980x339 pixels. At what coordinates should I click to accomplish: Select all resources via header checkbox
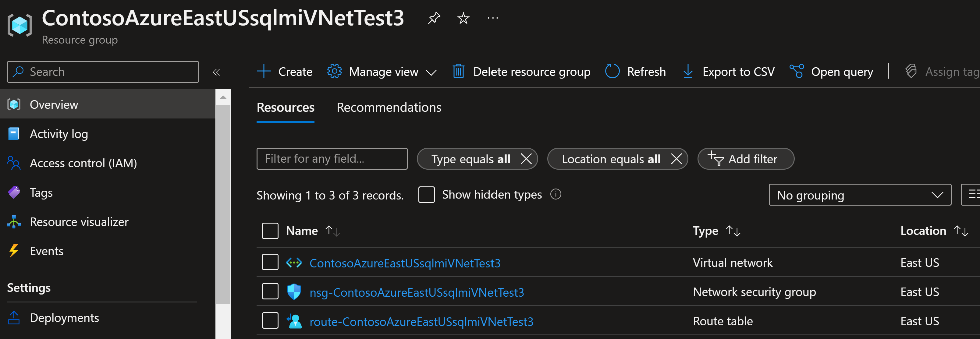tap(270, 231)
